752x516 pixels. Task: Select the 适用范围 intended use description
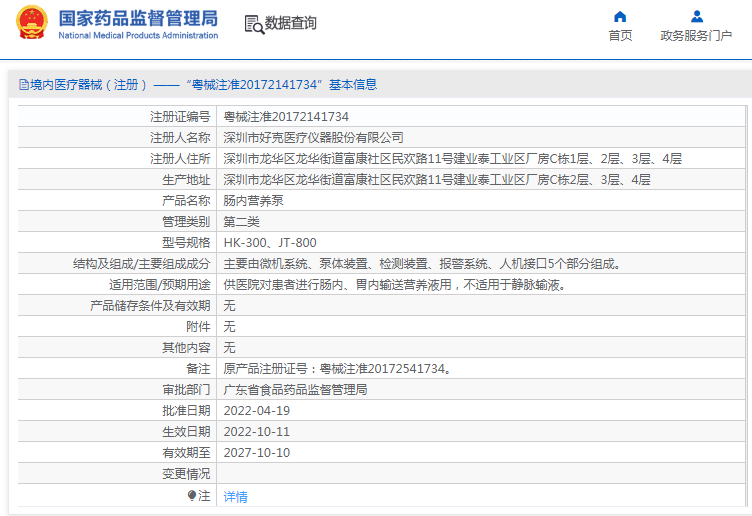(x=397, y=285)
